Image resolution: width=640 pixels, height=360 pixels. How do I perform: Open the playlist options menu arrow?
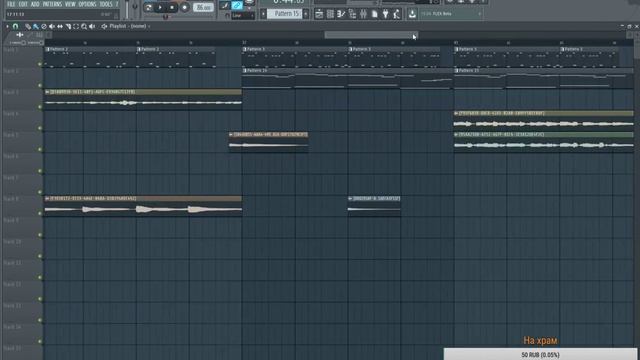pos(7,26)
